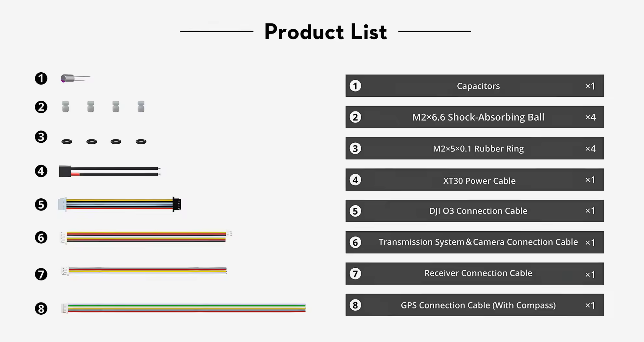The height and width of the screenshot is (342, 644).
Task: Select the M2×6.6 Shock-Absorbing Ball row
Action: click(x=475, y=117)
